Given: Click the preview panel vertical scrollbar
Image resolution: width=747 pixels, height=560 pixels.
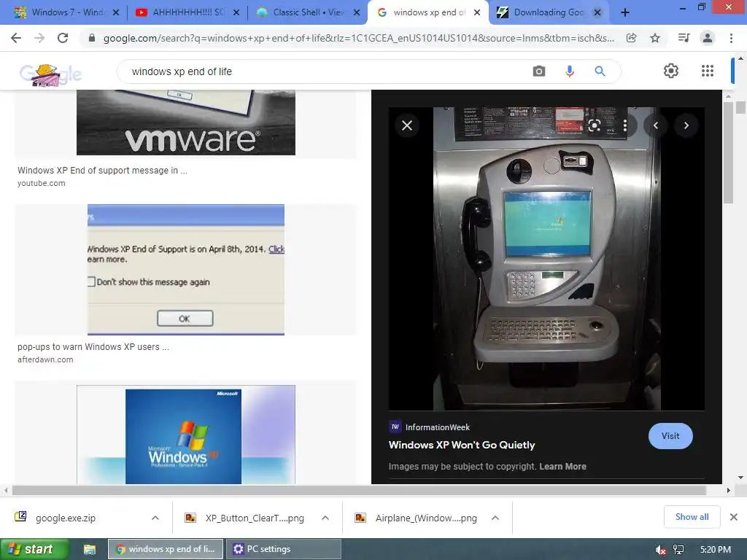Looking at the screenshot, I should [728, 152].
